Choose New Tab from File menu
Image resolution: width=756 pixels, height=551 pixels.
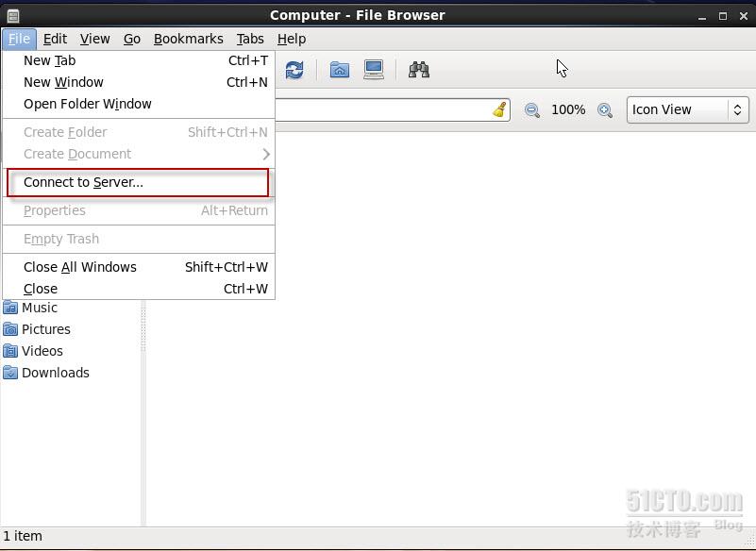(139, 60)
